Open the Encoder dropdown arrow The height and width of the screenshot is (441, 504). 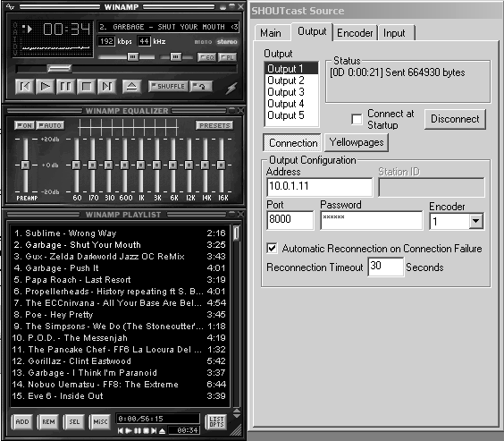tap(476, 221)
